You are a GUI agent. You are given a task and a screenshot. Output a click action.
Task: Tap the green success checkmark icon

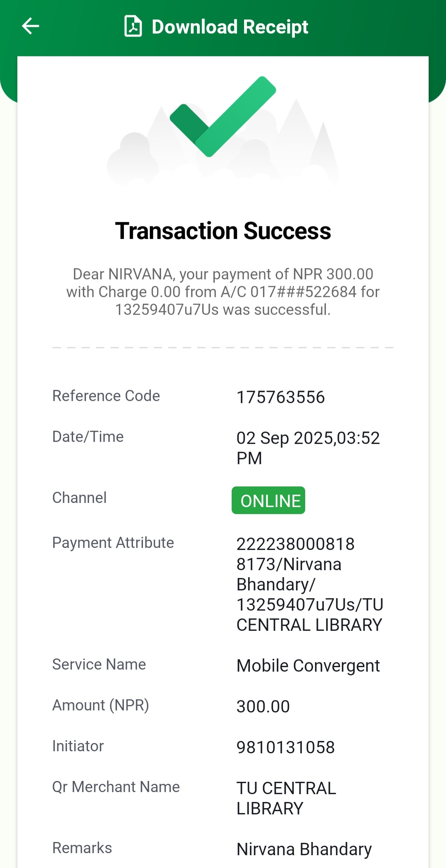223,116
